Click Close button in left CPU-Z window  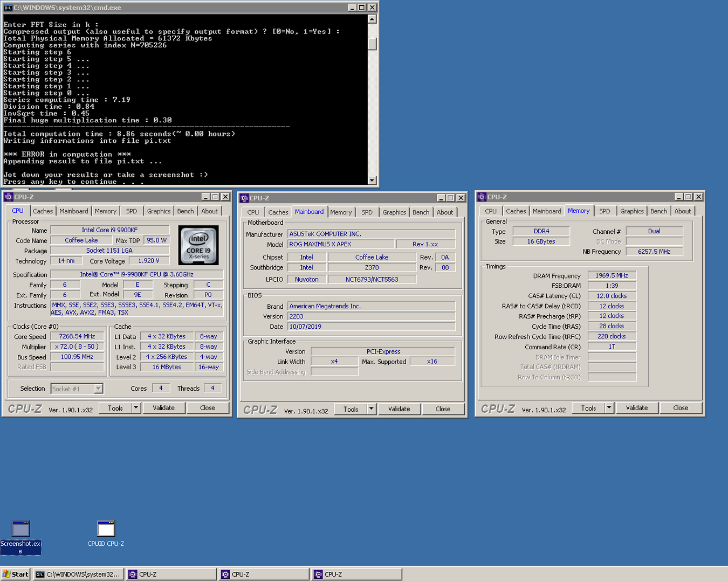pos(208,408)
